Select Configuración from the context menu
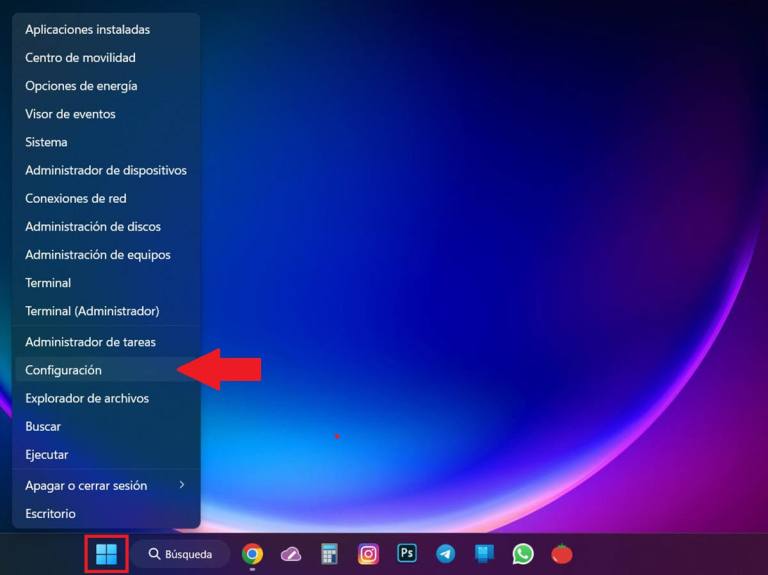 tap(64, 370)
